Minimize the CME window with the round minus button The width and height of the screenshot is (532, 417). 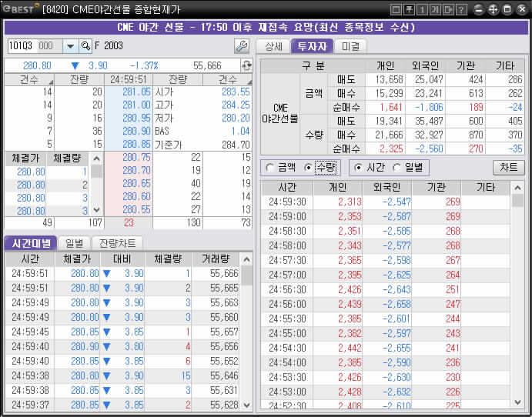[478, 9]
